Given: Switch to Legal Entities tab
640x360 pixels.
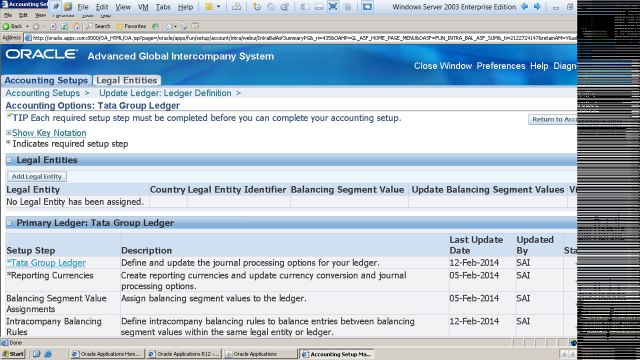Looking at the screenshot, I should coord(127,80).
